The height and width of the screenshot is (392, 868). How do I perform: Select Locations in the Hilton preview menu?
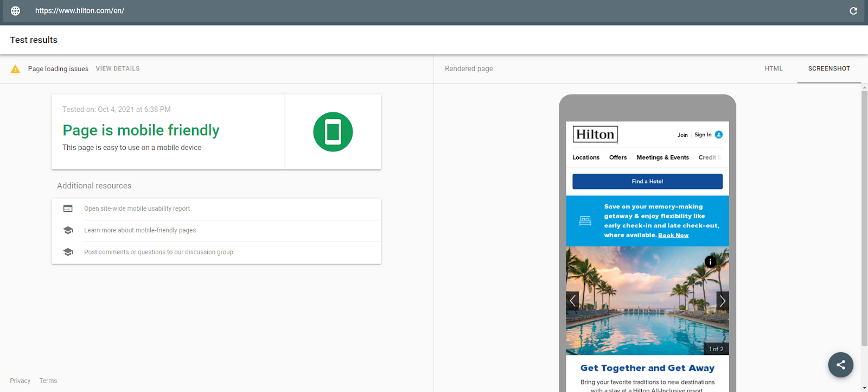click(586, 157)
